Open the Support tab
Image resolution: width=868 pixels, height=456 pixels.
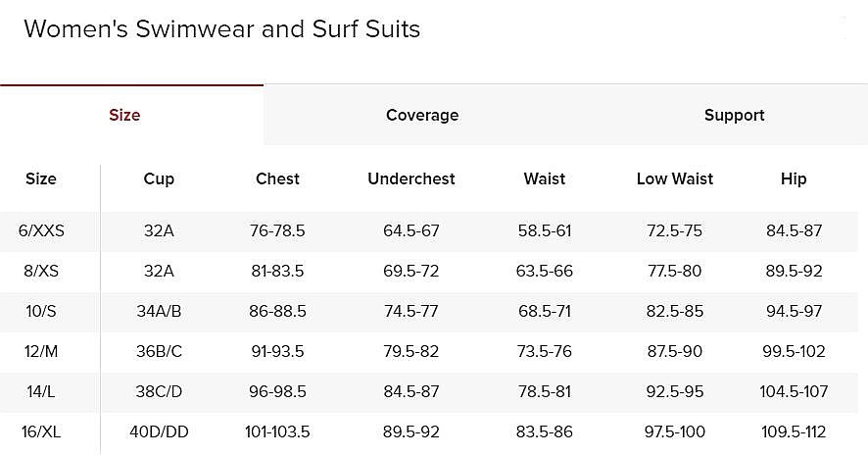click(734, 115)
